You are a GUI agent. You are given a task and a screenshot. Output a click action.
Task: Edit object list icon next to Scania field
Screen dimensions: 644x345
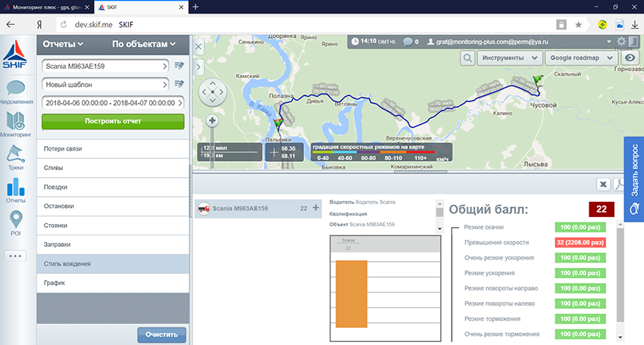(179, 66)
